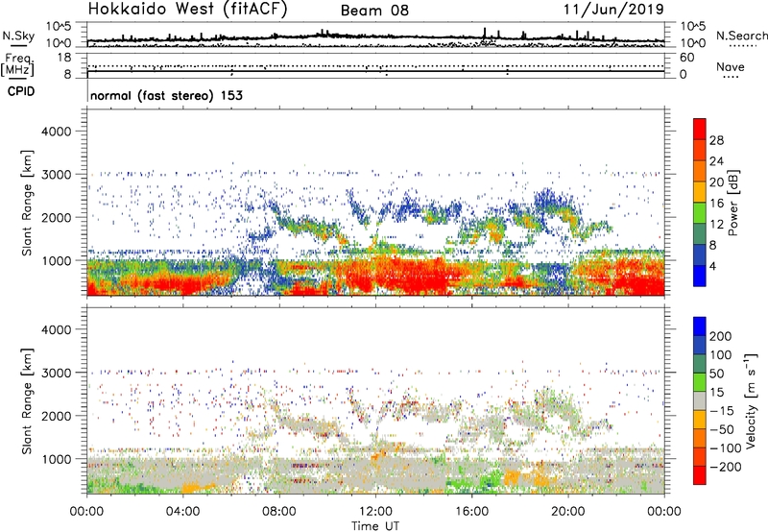Click the "18" frequency axis tick

[64, 58]
